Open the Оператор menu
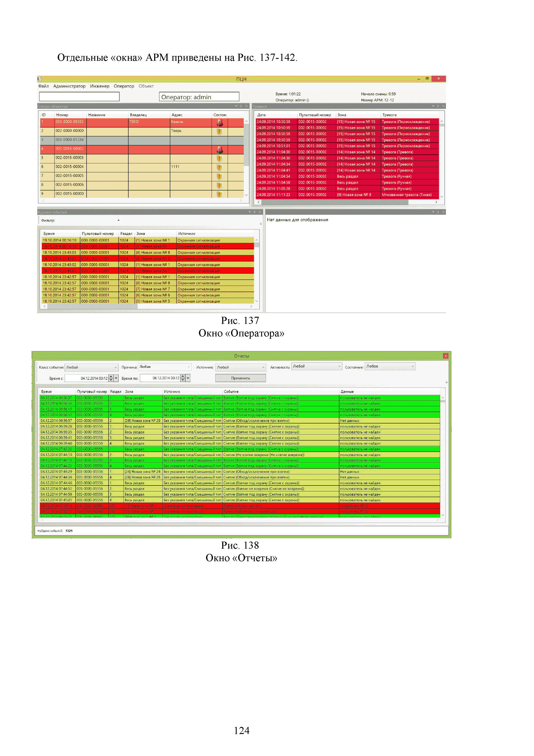The width and height of the screenshot is (534, 756). click(124, 86)
